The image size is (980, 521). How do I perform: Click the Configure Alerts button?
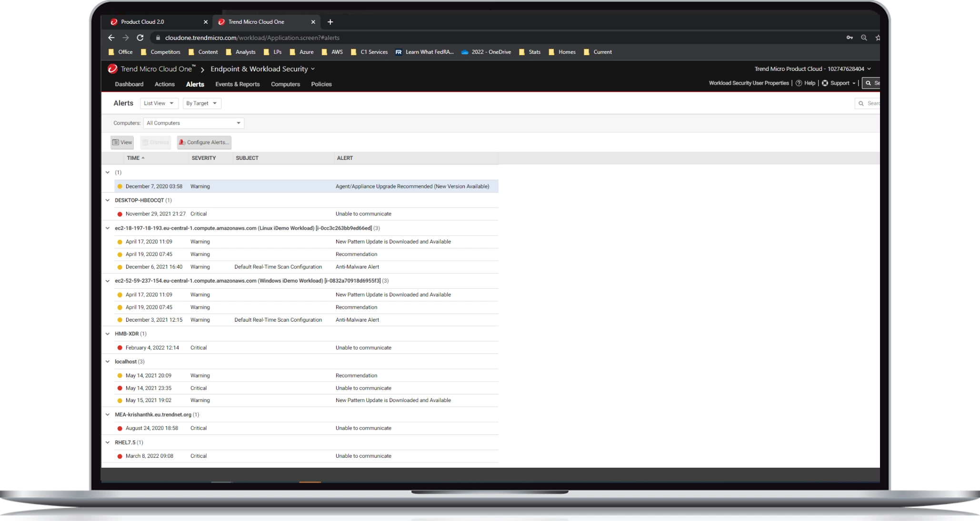(x=204, y=142)
